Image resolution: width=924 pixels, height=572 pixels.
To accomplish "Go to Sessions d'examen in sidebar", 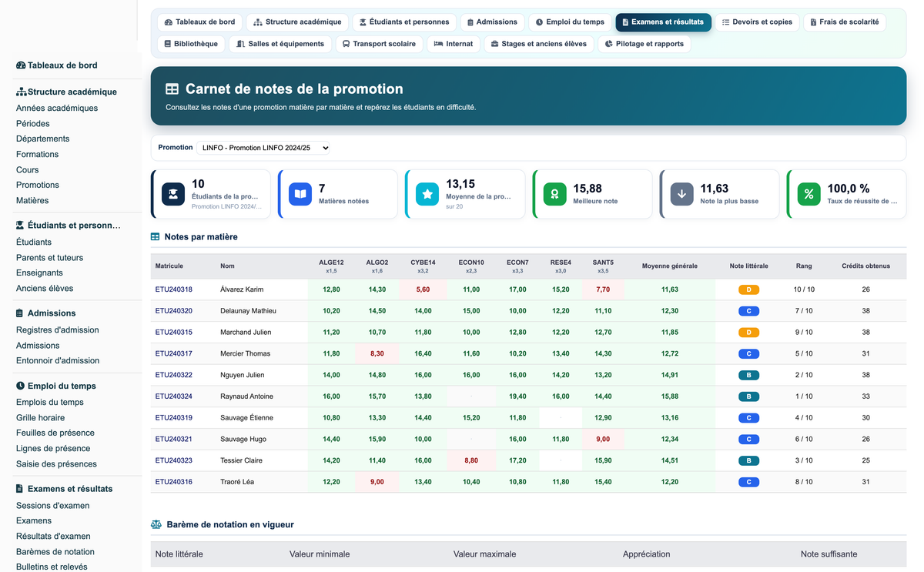I will [x=53, y=506].
